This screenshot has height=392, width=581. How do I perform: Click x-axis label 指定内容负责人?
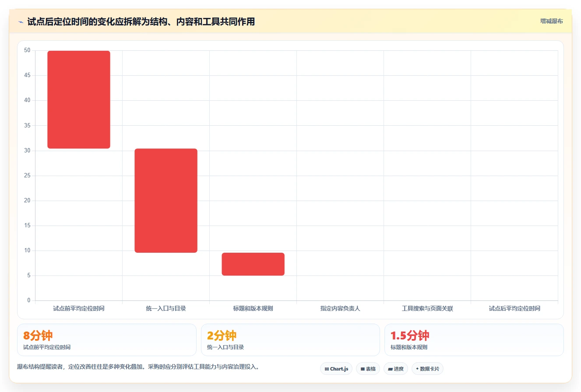coord(340,308)
